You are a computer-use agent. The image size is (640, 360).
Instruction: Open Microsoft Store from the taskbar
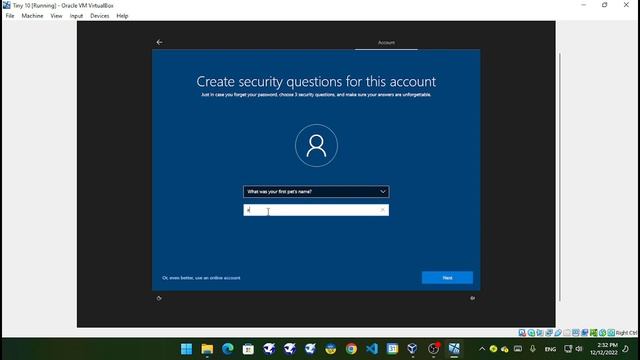click(248, 349)
